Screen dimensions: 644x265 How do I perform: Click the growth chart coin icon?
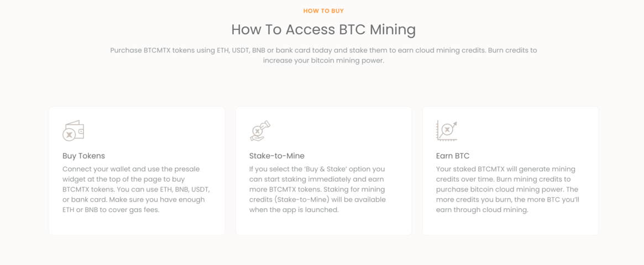pyautogui.click(x=447, y=131)
